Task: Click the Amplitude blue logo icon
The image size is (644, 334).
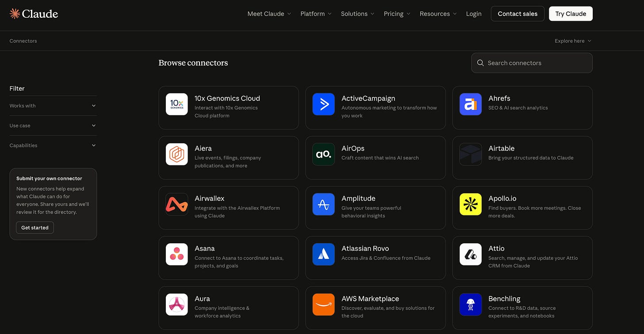Action: 323,204
